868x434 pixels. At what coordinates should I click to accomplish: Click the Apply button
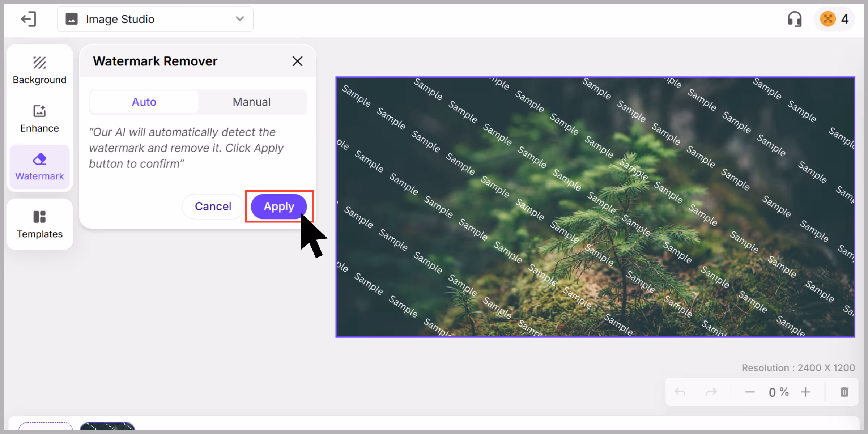pyautogui.click(x=279, y=206)
